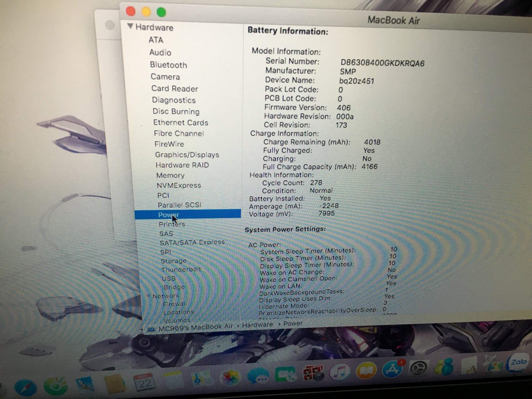The width and height of the screenshot is (532, 399).
Task: Select SAS in the sidebar
Action: (x=166, y=234)
